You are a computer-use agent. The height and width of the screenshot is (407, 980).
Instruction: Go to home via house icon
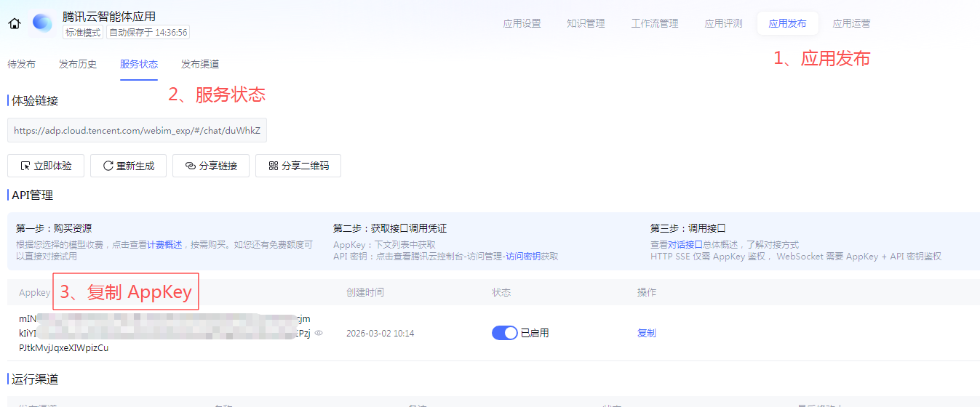coord(15,24)
